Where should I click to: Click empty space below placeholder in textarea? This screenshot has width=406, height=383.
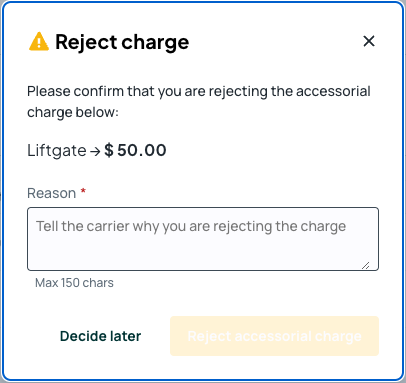[x=193, y=253]
